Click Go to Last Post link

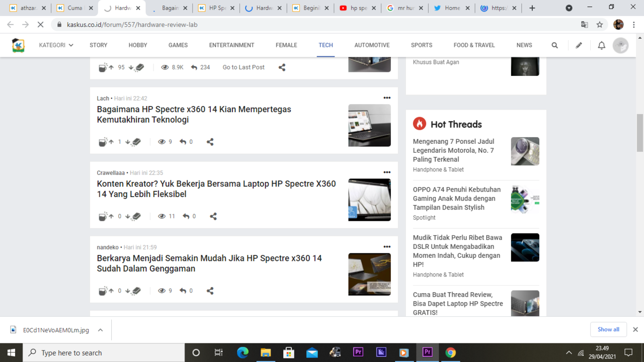coord(244,67)
